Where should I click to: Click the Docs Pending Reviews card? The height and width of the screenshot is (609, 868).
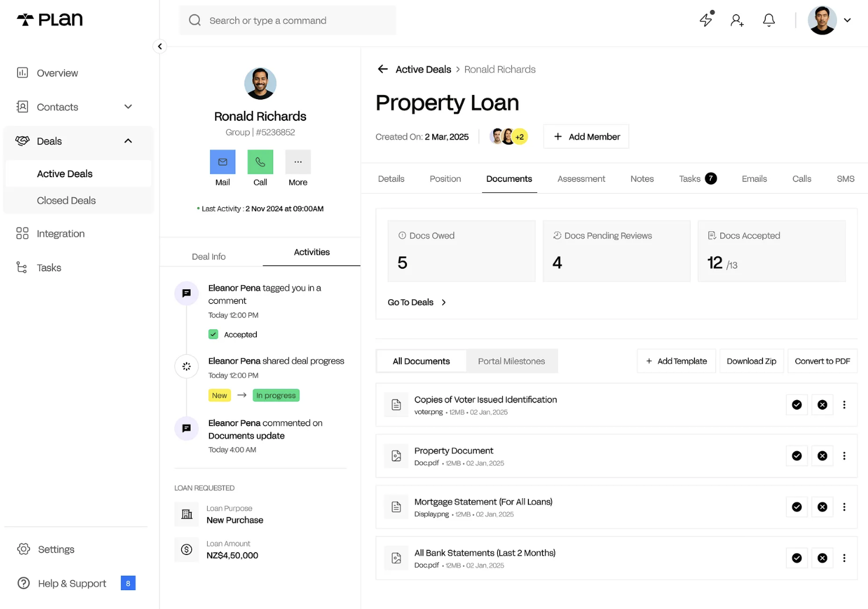pyautogui.click(x=616, y=251)
